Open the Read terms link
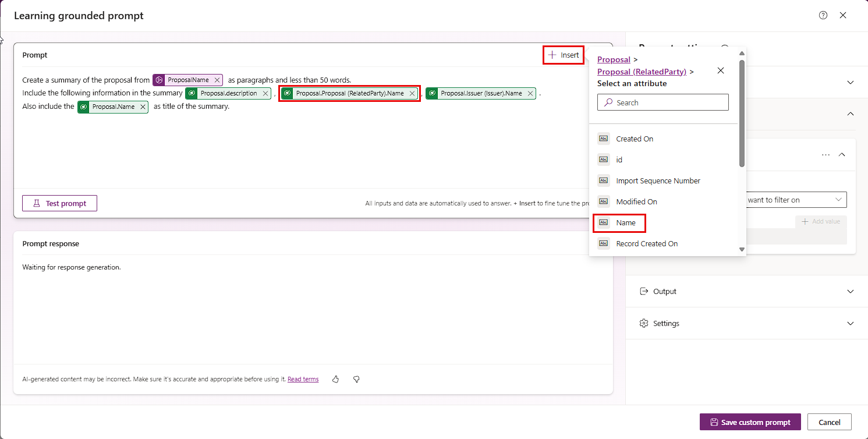Screen dimensions: 868x439 303,379
